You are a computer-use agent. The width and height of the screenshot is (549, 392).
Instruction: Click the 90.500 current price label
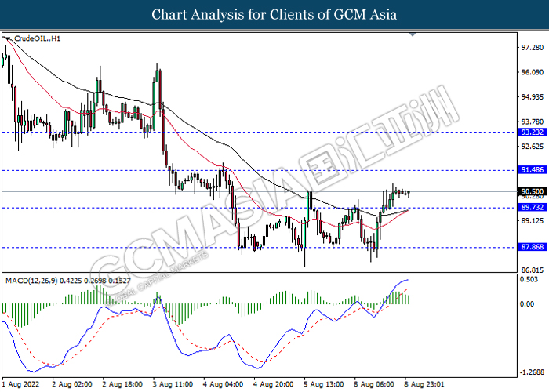[x=533, y=191]
